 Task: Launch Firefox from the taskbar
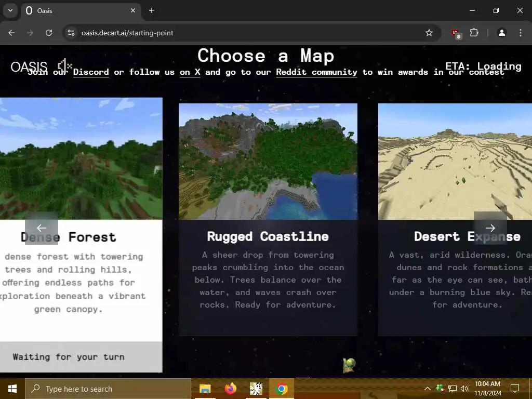click(x=230, y=389)
